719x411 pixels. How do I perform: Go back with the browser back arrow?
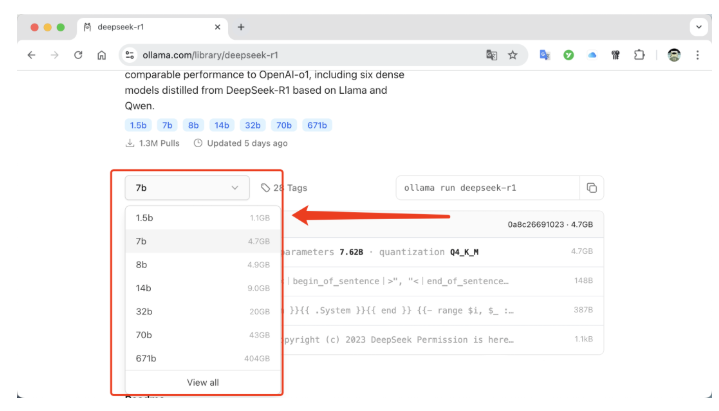point(31,55)
